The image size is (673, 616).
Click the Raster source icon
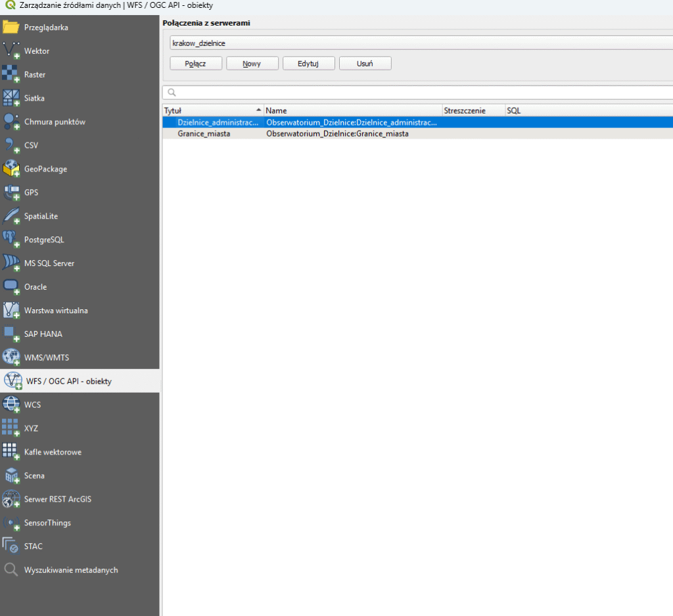(x=11, y=75)
